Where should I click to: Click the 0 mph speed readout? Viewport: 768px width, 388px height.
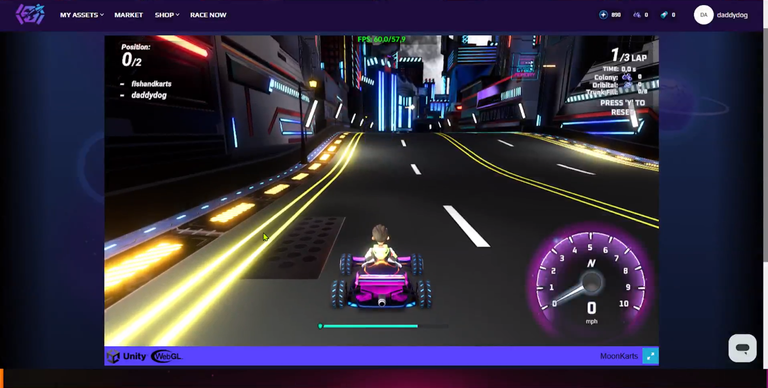pyautogui.click(x=592, y=312)
